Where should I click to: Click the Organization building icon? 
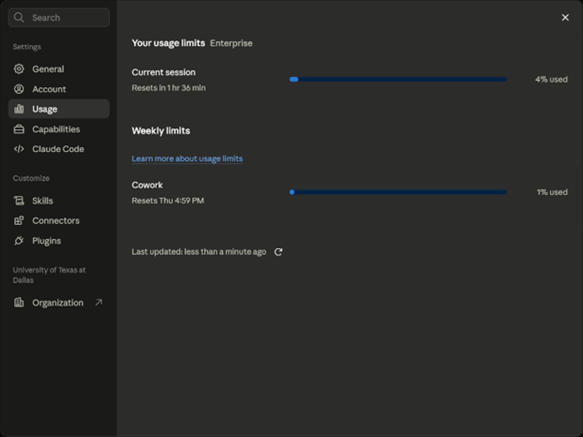point(19,302)
